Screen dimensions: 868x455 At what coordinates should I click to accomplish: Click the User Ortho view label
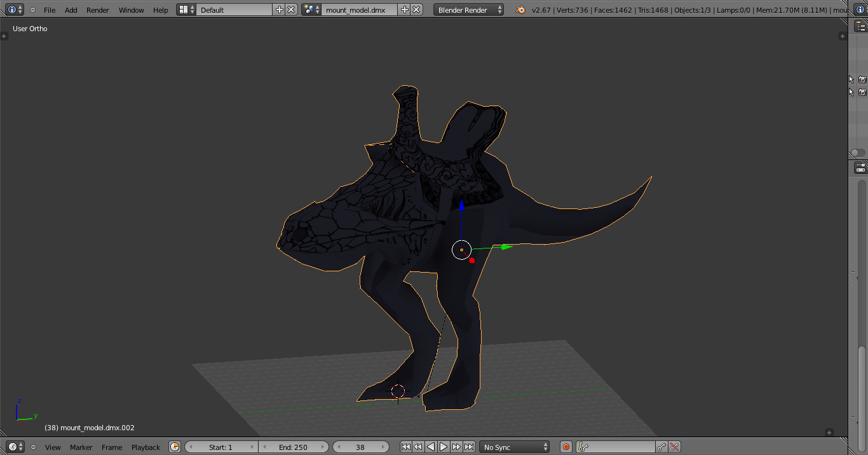pos(30,29)
